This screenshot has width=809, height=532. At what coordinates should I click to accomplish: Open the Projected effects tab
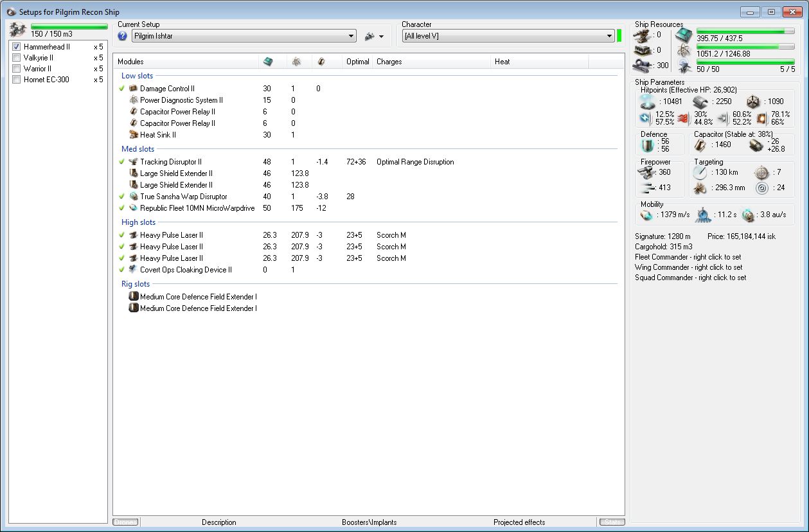(519, 522)
